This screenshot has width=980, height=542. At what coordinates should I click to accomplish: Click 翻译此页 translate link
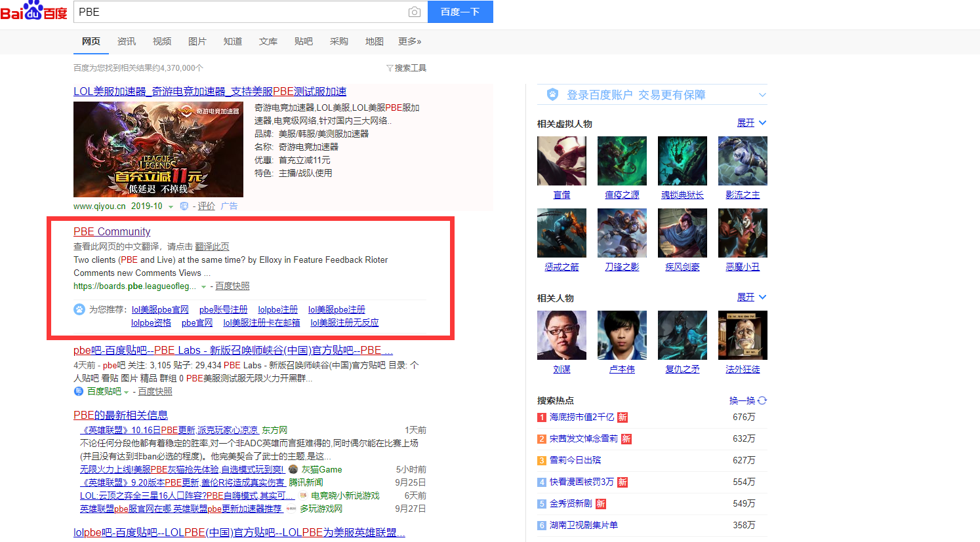[x=212, y=246]
